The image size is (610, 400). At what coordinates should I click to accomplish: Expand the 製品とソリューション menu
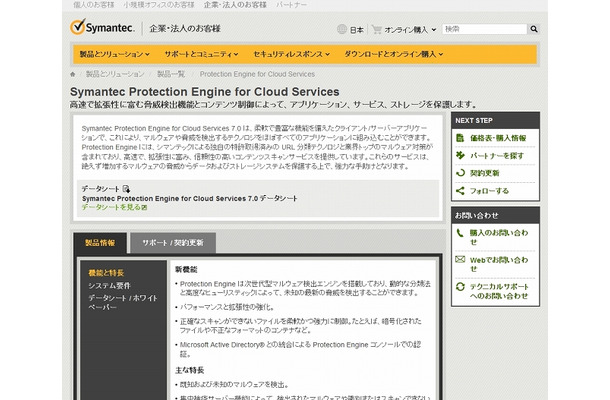(x=115, y=54)
